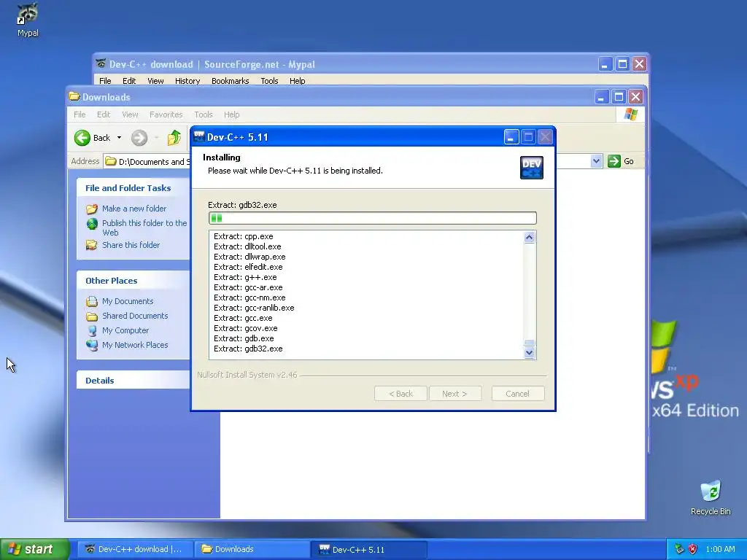Click the installer Cancel button
Screen dimensions: 747x560
point(518,394)
